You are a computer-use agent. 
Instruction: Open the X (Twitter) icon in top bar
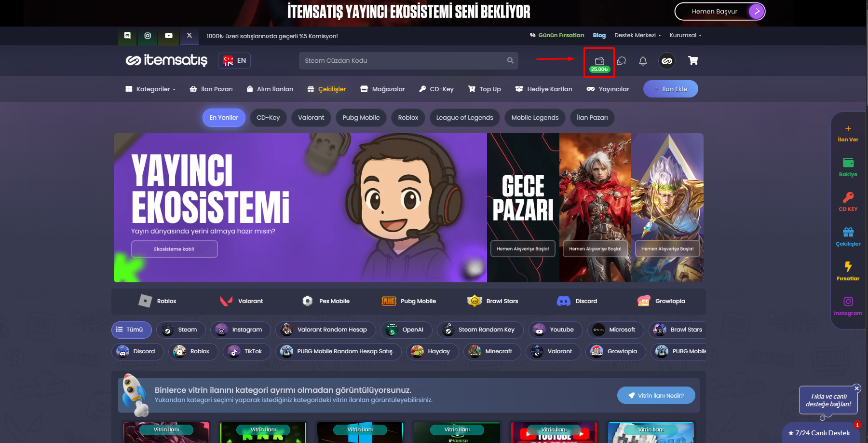coord(189,36)
